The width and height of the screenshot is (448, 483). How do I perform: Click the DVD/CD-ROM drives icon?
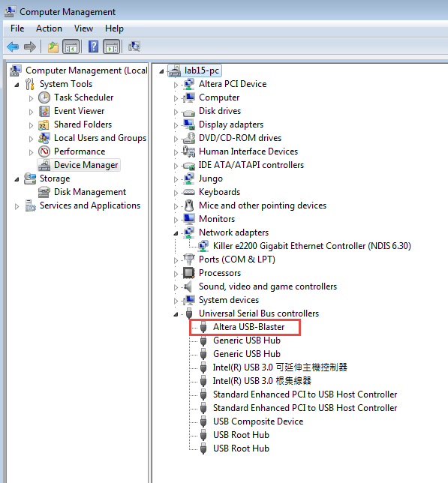tap(188, 138)
